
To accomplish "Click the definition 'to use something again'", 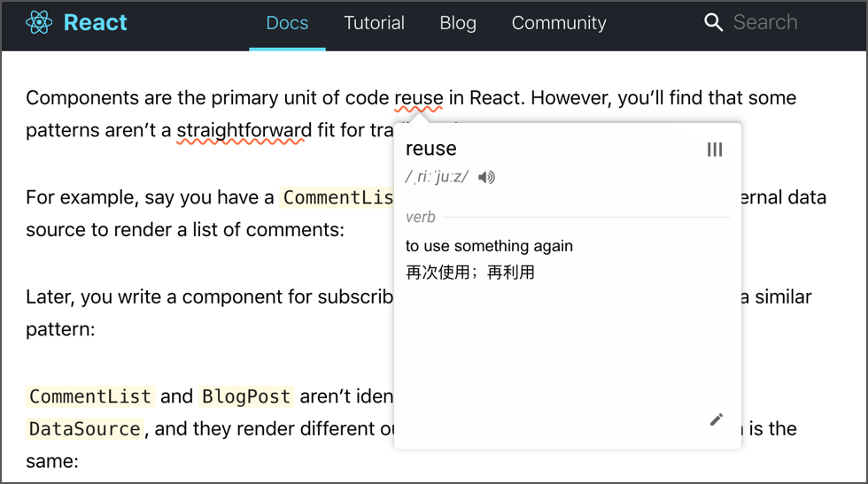I will [489, 246].
